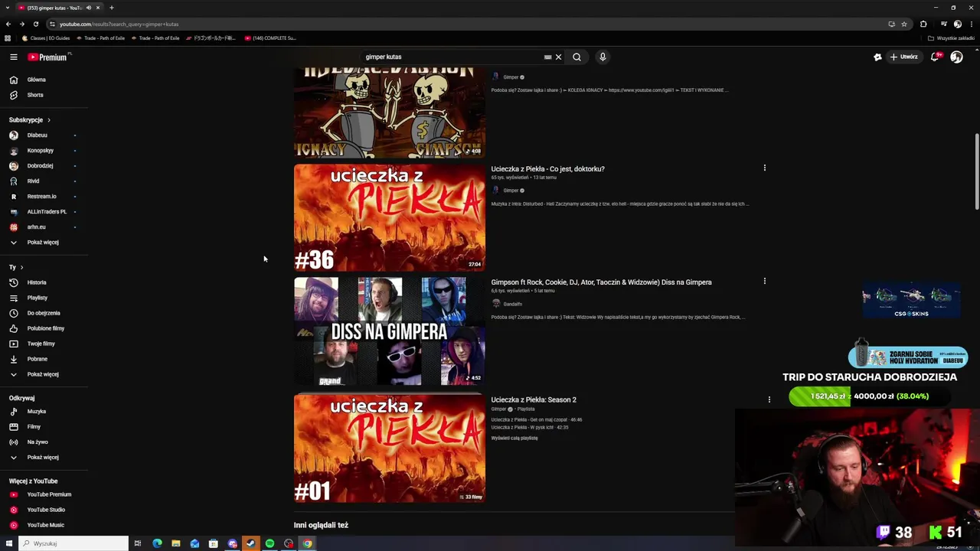Open playlist Ucieczka z Piekła: Season 2
This screenshot has height=551, width=980.
click(x=534, y=399)
